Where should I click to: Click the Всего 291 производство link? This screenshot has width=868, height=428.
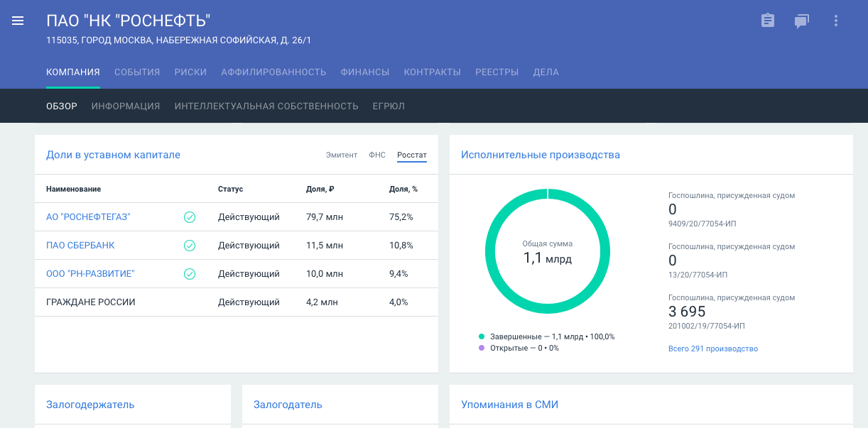click(713, 349)
